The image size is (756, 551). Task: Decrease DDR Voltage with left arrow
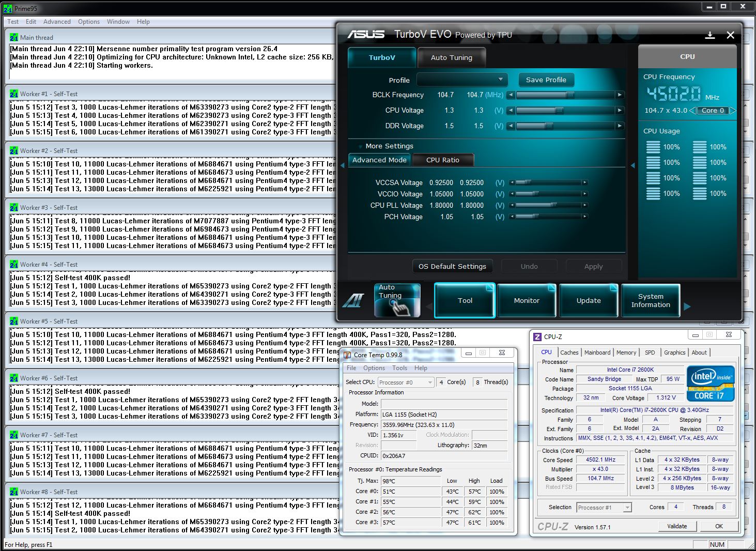click(511, 126)
